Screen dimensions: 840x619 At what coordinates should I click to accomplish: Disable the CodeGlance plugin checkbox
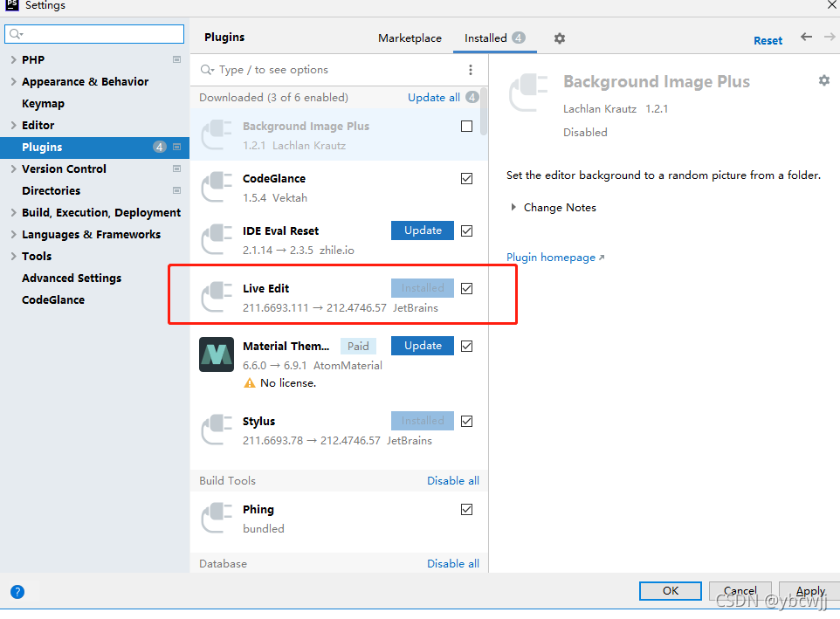pos(466,178)
